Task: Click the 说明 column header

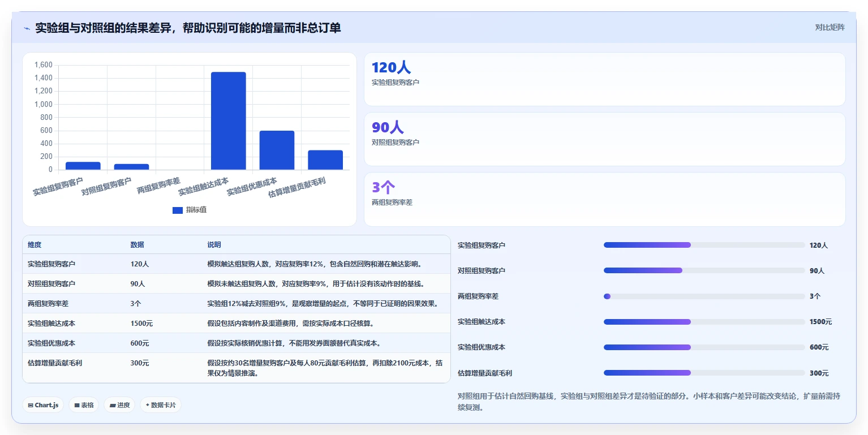Action: click(x=214, y=245)
